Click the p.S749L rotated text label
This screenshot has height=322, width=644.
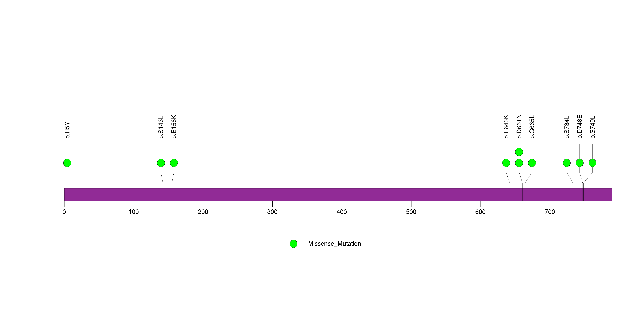(593, 127)
